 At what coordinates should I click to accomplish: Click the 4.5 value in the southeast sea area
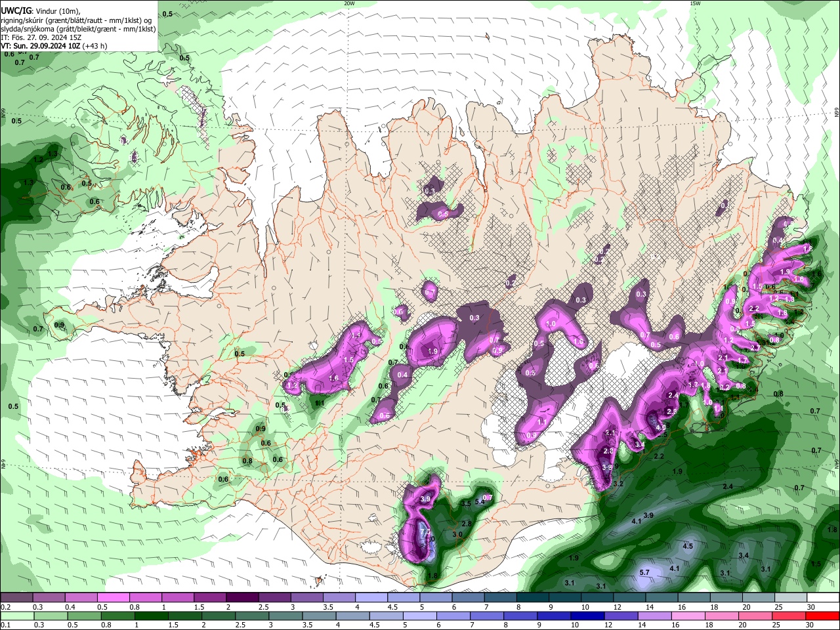click(x=688, y=546)
